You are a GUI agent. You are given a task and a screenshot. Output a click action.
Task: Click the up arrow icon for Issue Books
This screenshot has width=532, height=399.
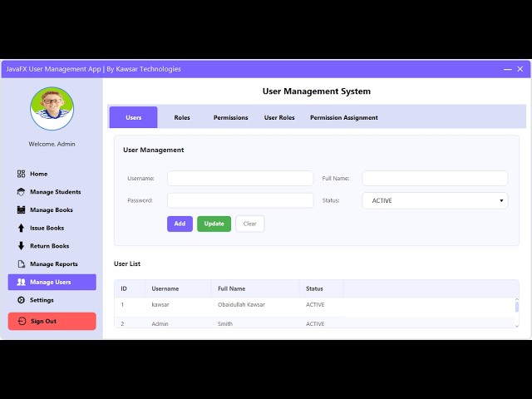tap(21, 228)
